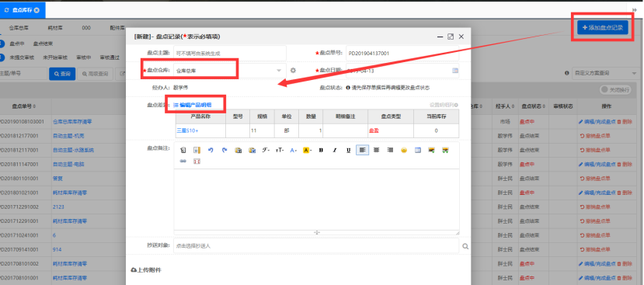Click the insert single image icon
Image resolution: width=644 pixels, height=285 pixels.
tap(432, 151)
